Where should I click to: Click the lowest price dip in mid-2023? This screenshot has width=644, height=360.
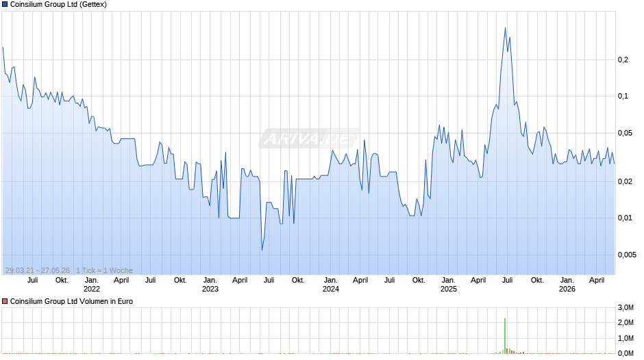tap(262, 250)
